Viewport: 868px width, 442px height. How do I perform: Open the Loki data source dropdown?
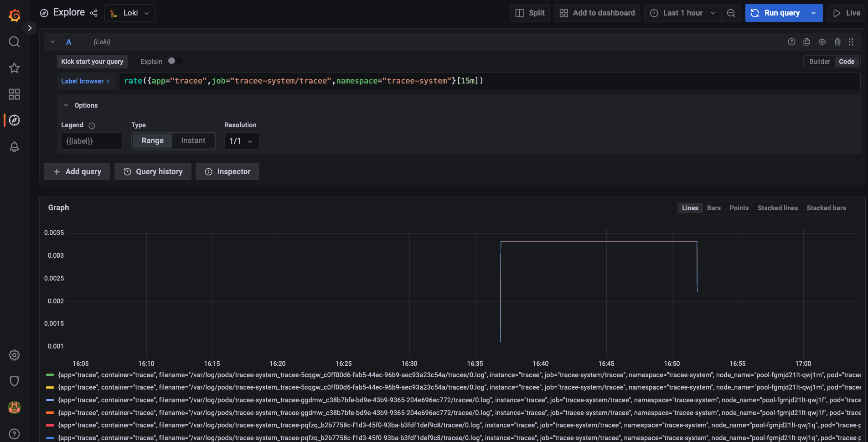[x=130, y=13]
